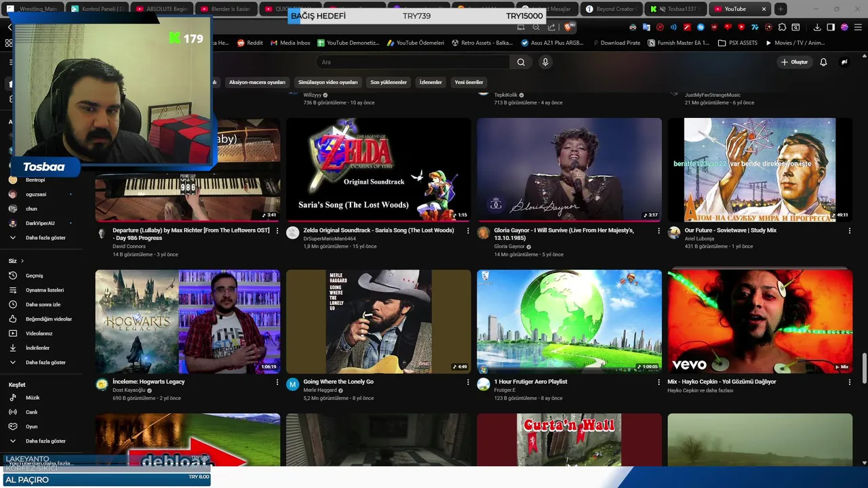Open the new tab plus button
This screenshot has width=868, height=488.
pos(781,9)
